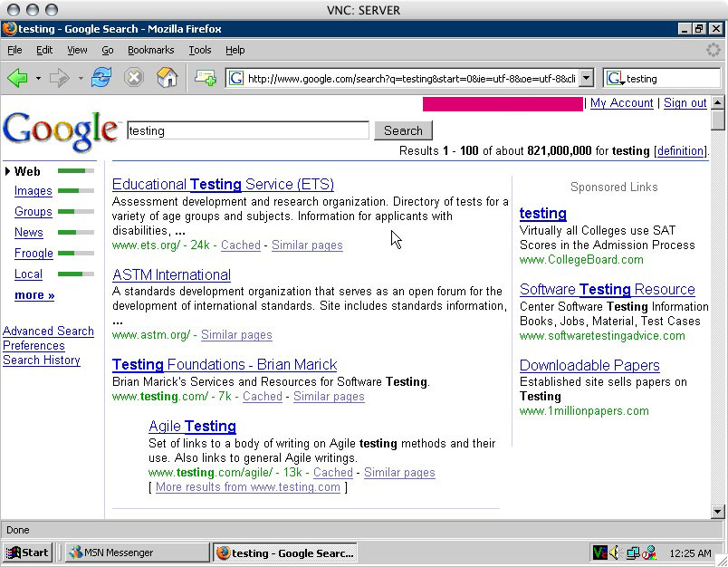Open the Help menu
The image size is (728, 567).
[x=235, y=50]
